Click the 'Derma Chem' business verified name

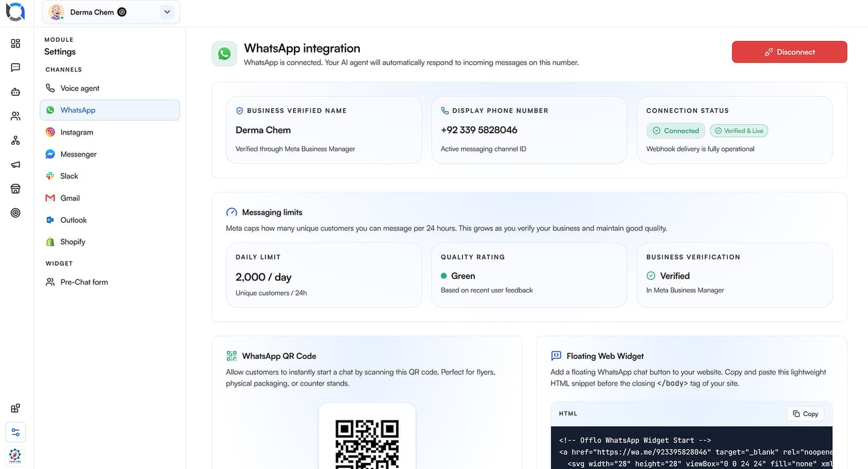pos(263,130)
